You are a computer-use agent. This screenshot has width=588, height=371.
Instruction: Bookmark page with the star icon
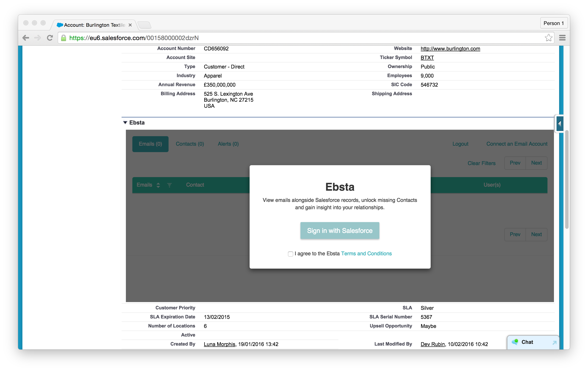(x=548, y=38)
